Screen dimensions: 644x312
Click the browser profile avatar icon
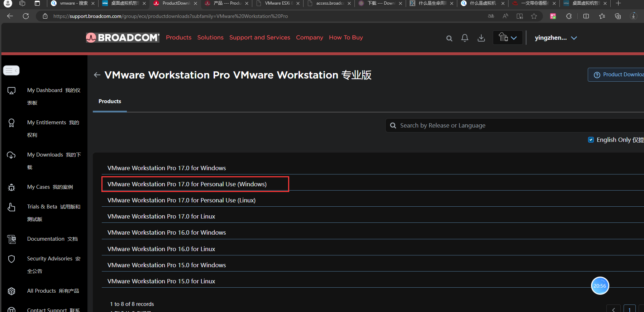8,3
